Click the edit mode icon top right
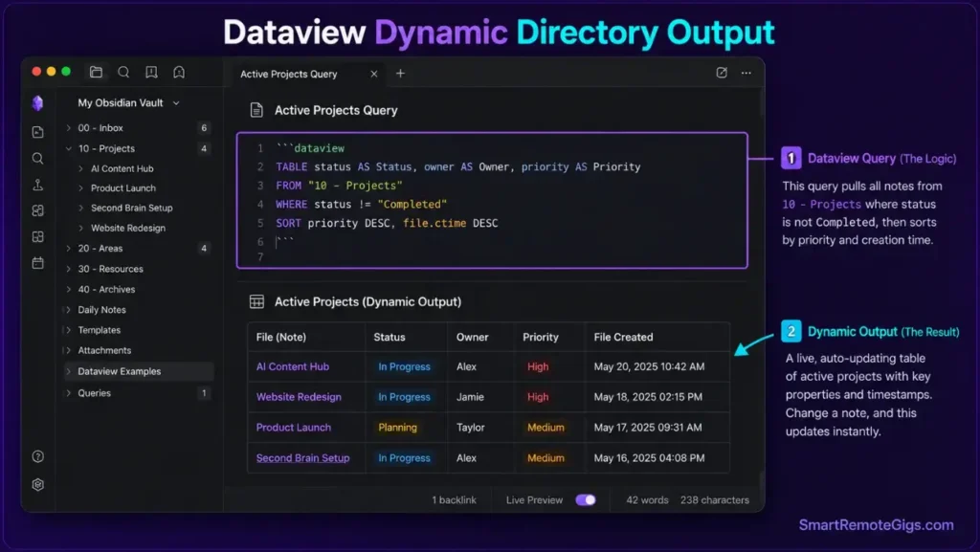Image resolution: width=980 pixels, height=552 pixels. coord(722,73)
